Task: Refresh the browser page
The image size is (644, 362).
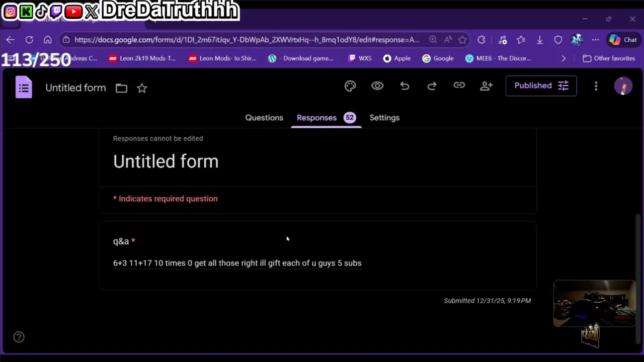Action: [x=29, y=40]
